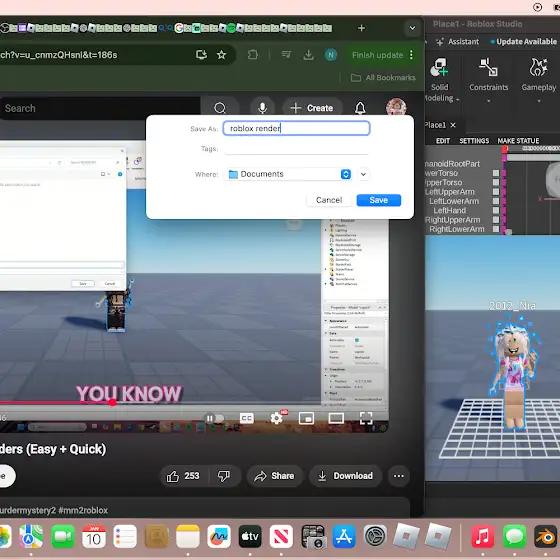Toggle the LeftHand checkbox
This screenshot has height=560, width=560.
point(496,210)
